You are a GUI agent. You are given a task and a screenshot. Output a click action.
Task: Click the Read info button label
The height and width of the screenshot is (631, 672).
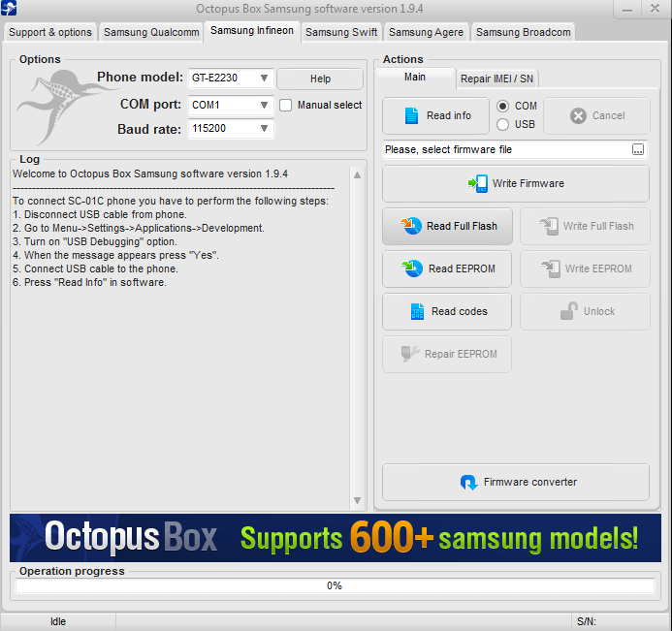coord(449,115)
